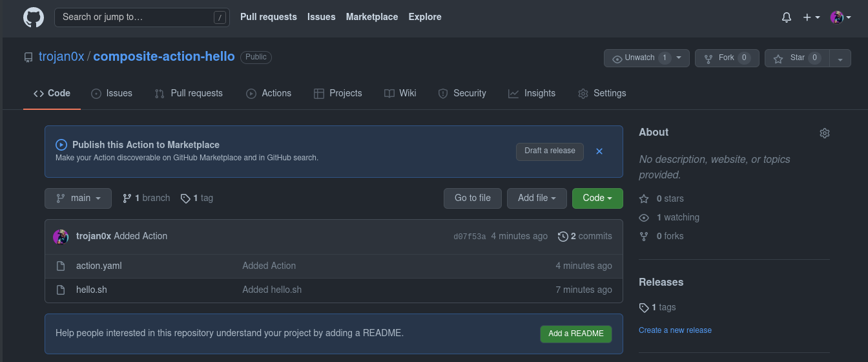This screenshot has width=868, height=362.
Task: View 0 forks in About section
Action: (x=661, y=236)
